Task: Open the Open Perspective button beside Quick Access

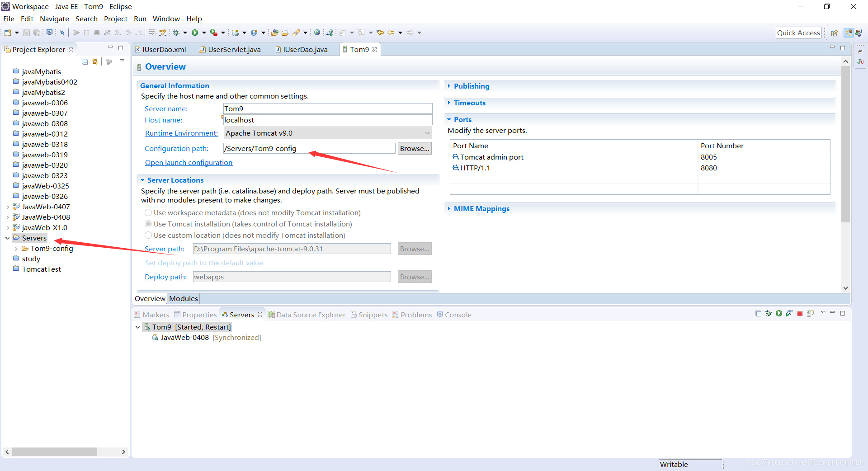Action: coord(835,33)
